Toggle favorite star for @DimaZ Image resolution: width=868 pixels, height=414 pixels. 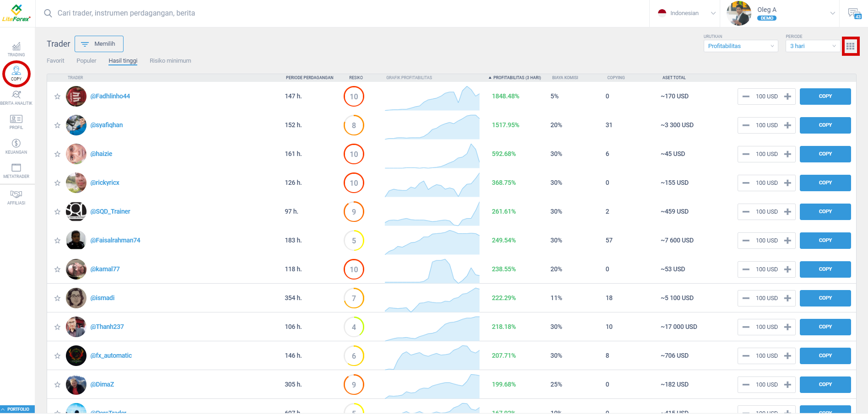click(x=57, y=384)
